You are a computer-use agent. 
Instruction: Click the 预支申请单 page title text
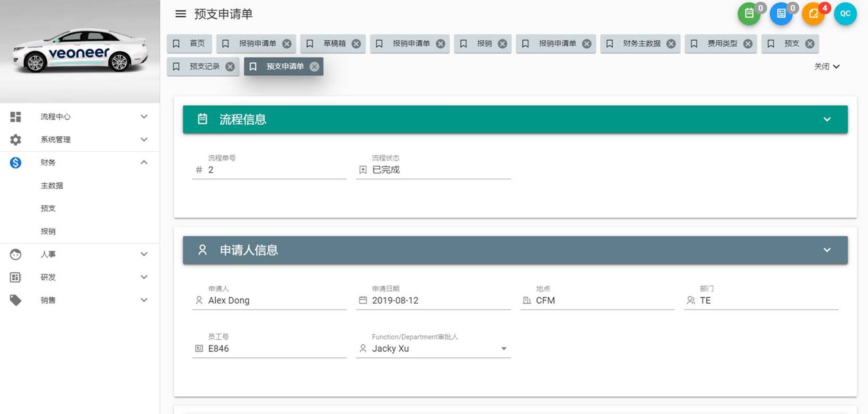pos(224,14)
